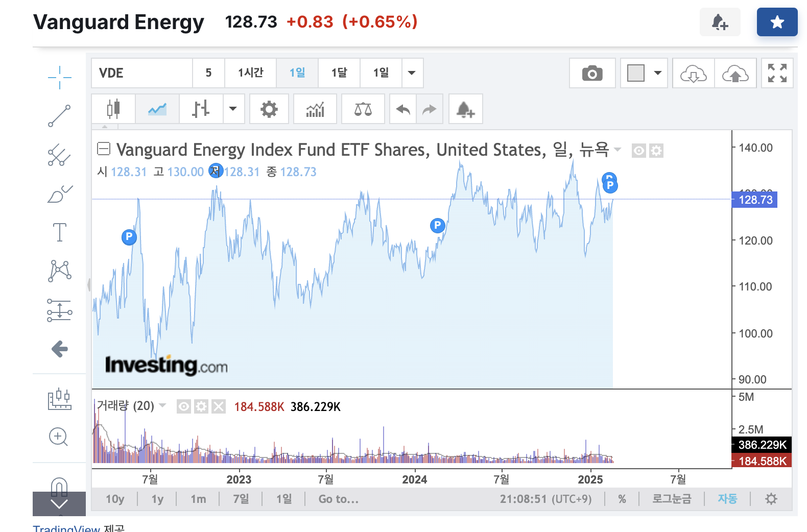This screenshot has height=532, width=807.
Task: Select the highlighted 1일 interval
Action: coord(297,73)
